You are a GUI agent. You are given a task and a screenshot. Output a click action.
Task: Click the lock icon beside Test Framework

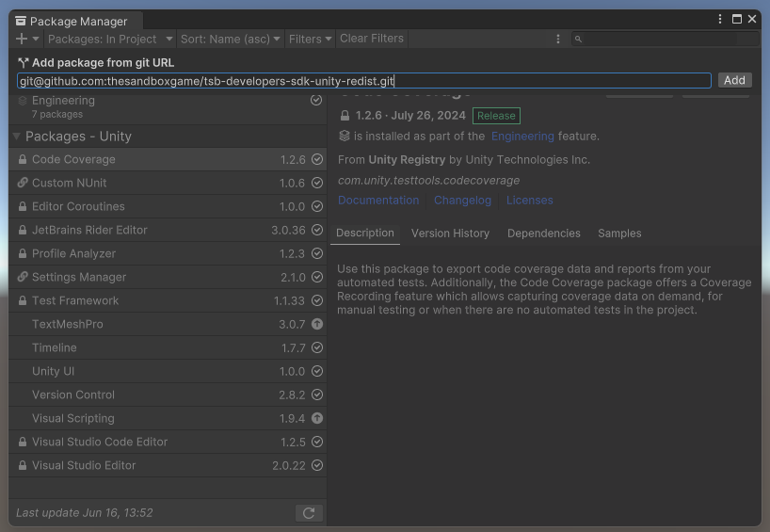(22, 301)
